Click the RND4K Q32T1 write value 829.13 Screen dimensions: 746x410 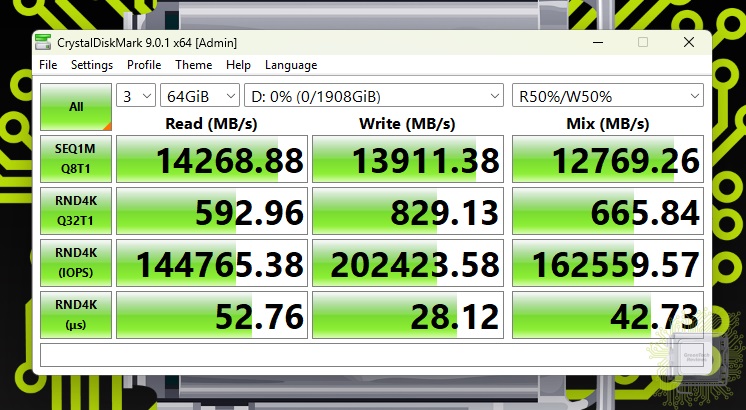click(x=408, y=211)
